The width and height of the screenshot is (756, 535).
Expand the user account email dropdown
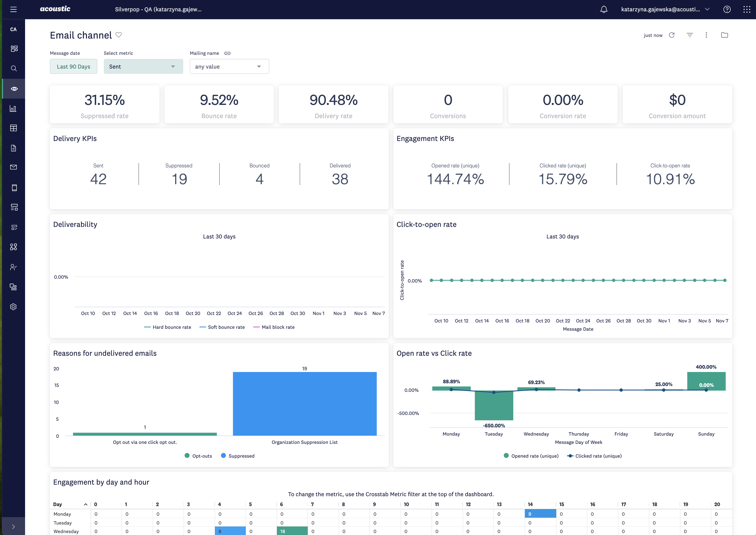[665, 9]
